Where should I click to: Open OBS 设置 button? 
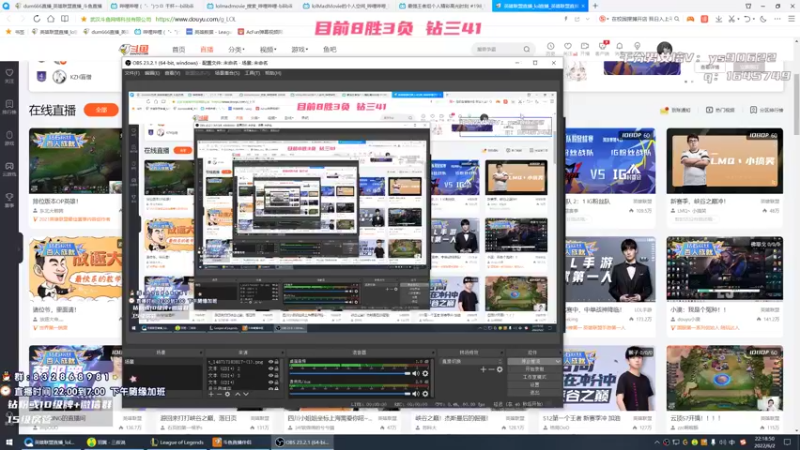click(x=534, y=385)
